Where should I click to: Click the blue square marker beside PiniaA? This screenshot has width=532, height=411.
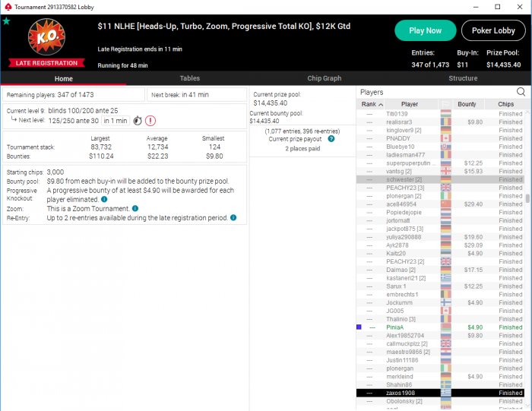coord(359,327)
